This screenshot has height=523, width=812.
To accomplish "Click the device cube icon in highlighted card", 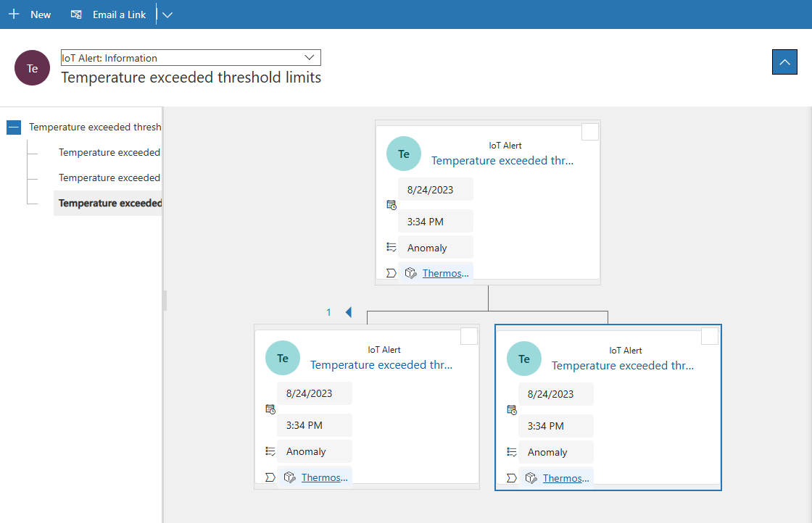I will (x=531, y=478).
